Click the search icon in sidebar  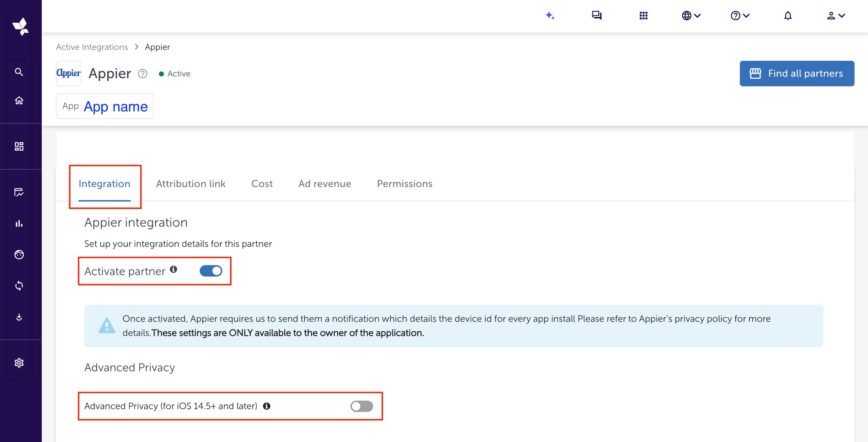tap(19, 72)
